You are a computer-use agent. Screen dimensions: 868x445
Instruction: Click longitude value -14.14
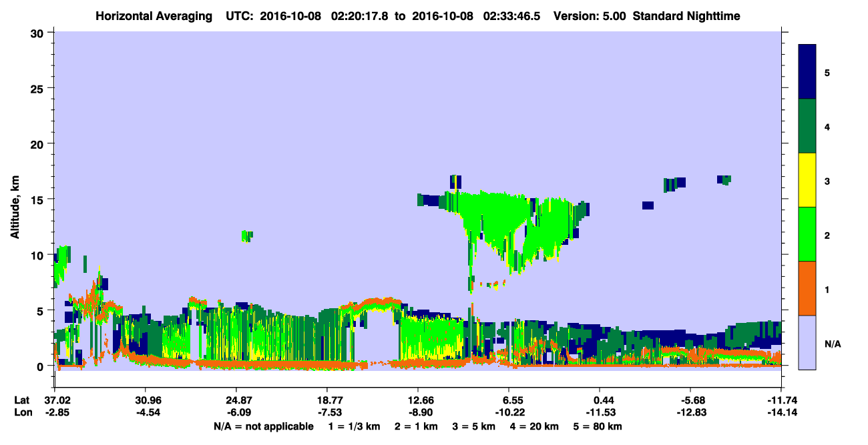(781, 412)
